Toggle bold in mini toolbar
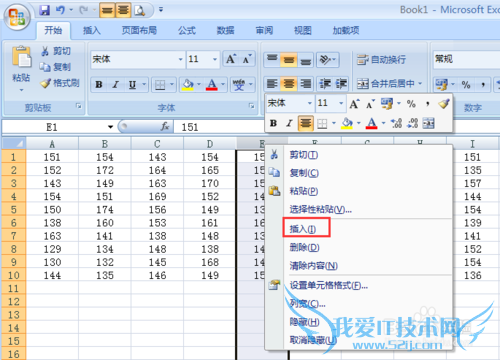 pos(273,123)
